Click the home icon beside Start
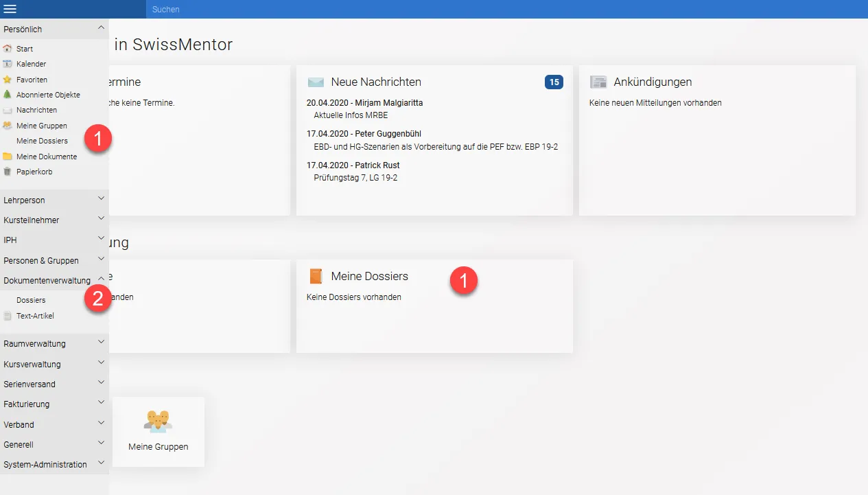The height and width of the screenshot is (495, 868). point(8,49)
